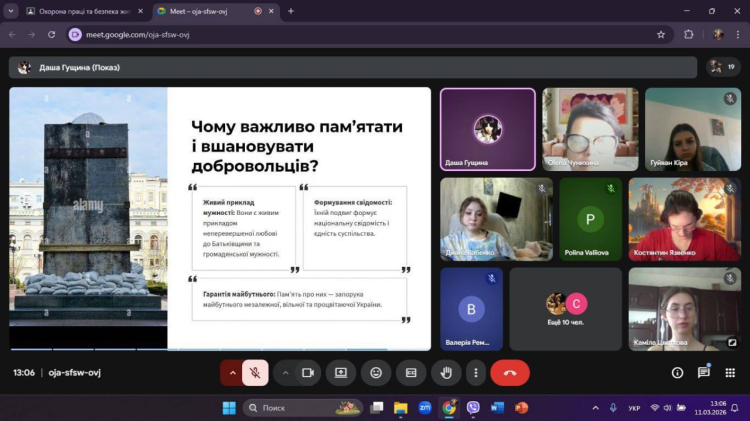Start screen sharing with Present button
Screen dimensions: 750x421
tap(341, 373)
